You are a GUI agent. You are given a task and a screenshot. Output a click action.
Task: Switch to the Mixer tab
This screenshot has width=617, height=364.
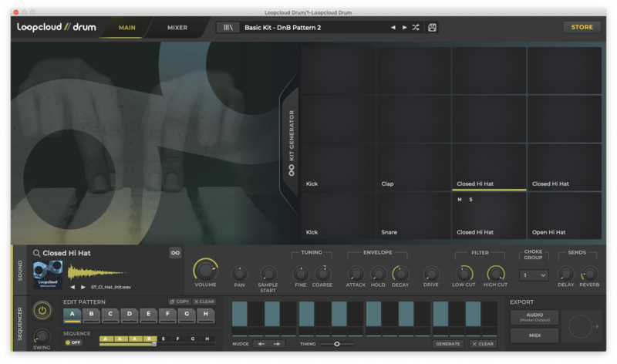(177, 27)
